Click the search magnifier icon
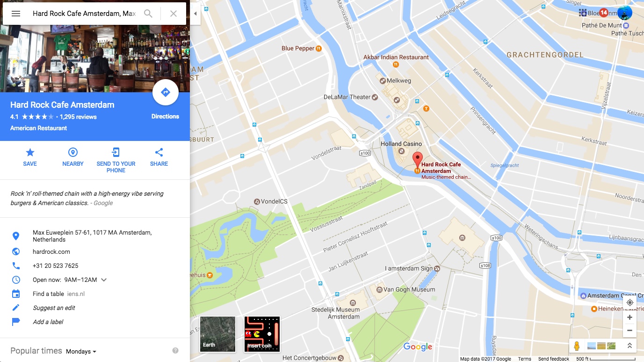644x362 pixels. click(148, 14)
